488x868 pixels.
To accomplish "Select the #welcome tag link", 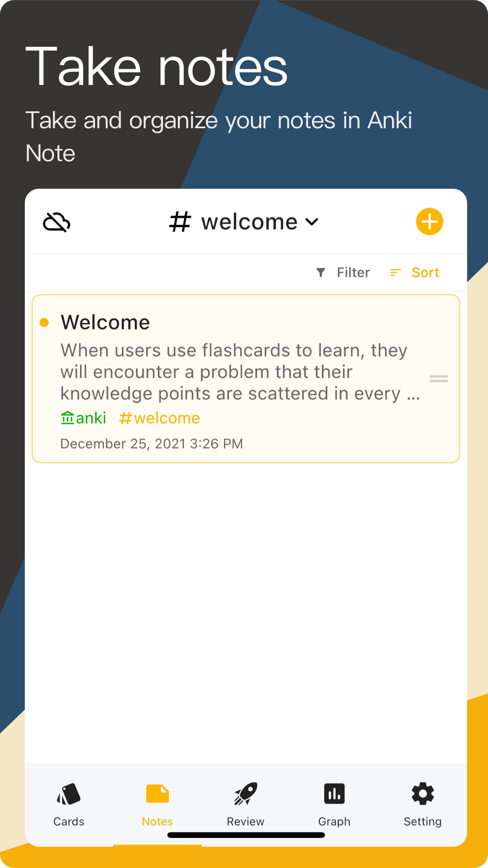I will click(160, 418).
